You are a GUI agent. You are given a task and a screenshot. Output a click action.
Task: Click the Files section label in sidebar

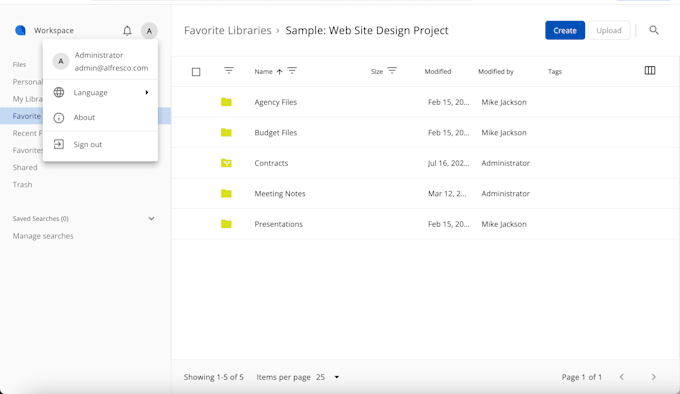pos(19,65)
